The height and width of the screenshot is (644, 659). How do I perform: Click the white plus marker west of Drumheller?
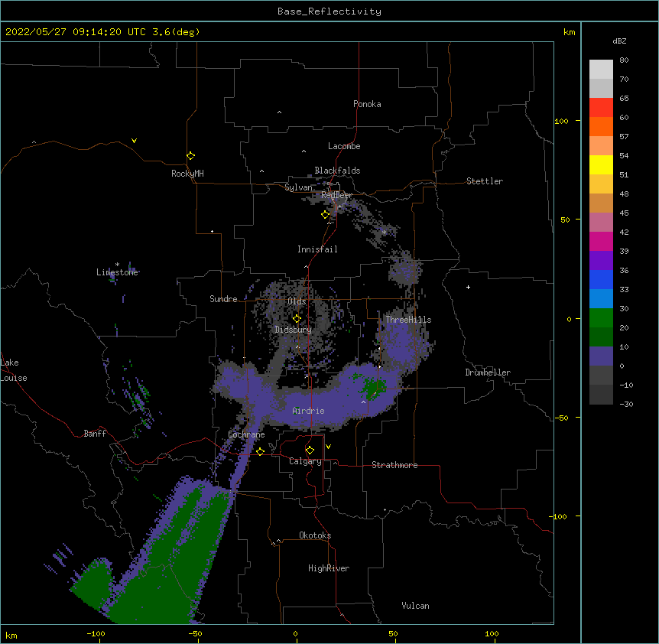[x=468, y=287]
